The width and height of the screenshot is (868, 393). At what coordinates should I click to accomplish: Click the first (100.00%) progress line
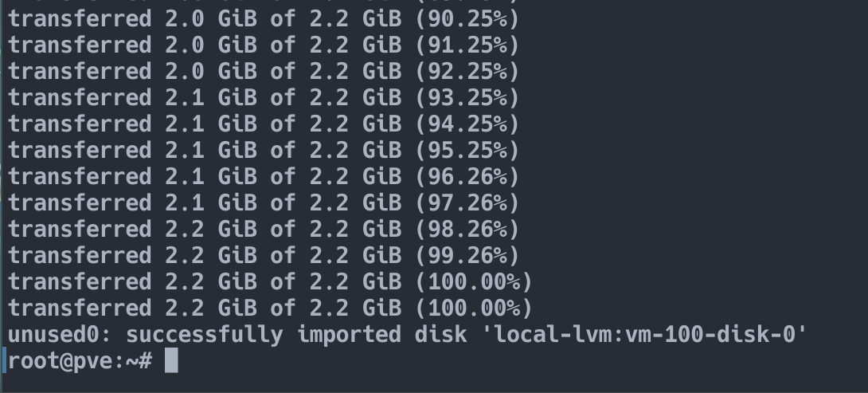pyautogui.click(x=270, y=281)
